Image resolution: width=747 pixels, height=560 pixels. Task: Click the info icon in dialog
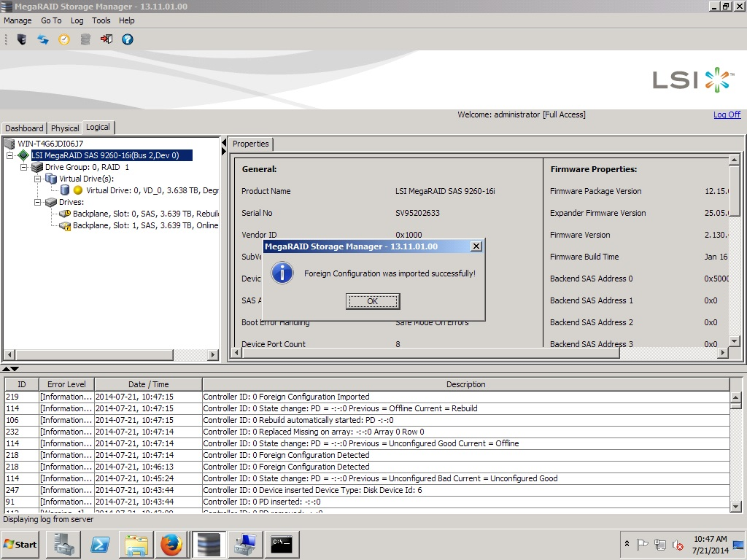(282, 273)
